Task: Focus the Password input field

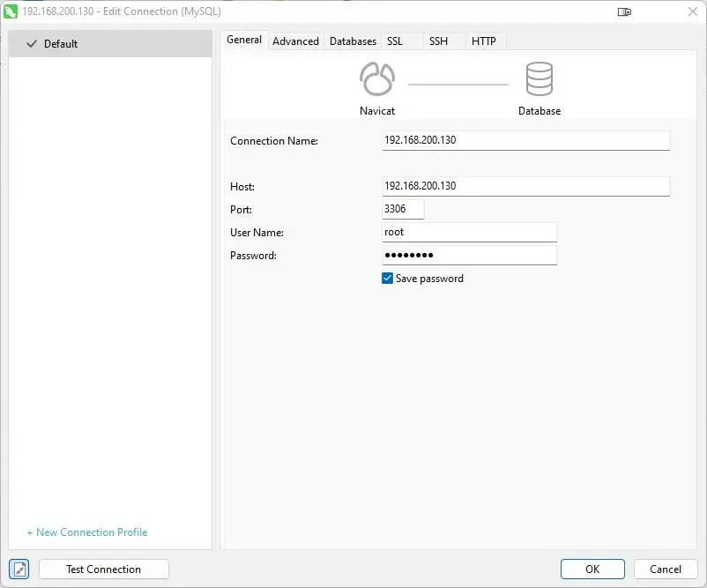Action: 469,256
